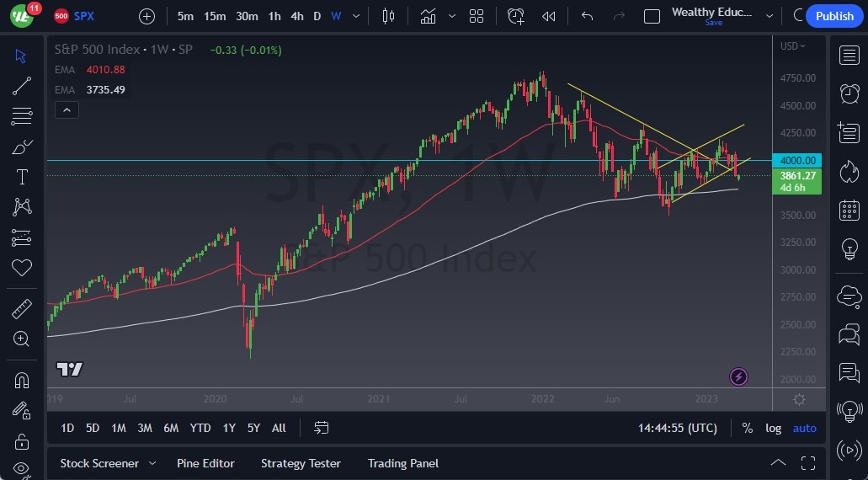Click the magnet mode icon

21,381
